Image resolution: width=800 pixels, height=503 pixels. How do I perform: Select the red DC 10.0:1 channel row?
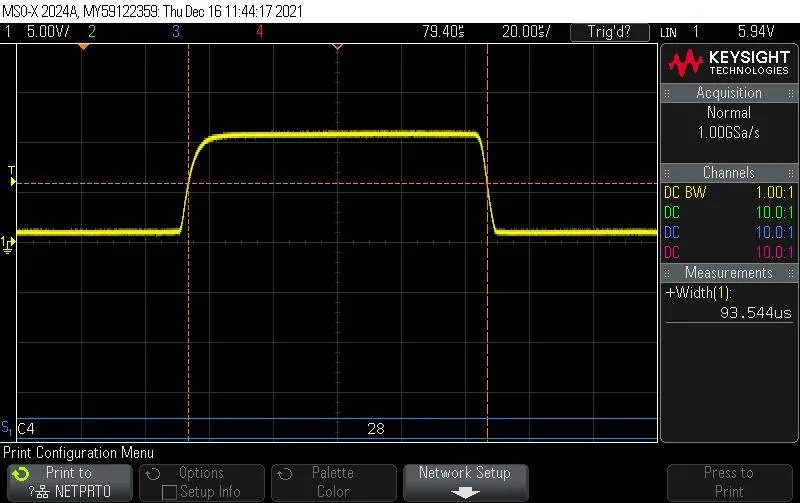coord(729,253)
